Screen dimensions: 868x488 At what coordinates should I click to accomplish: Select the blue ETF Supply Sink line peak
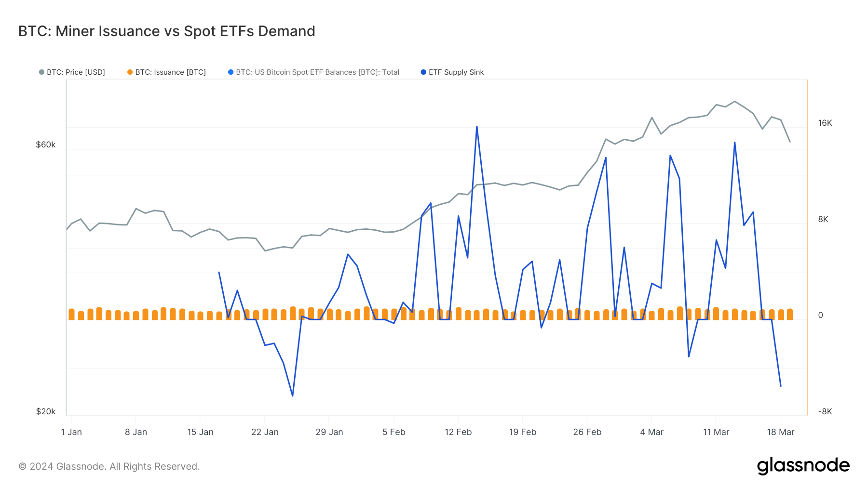point(476,127)
